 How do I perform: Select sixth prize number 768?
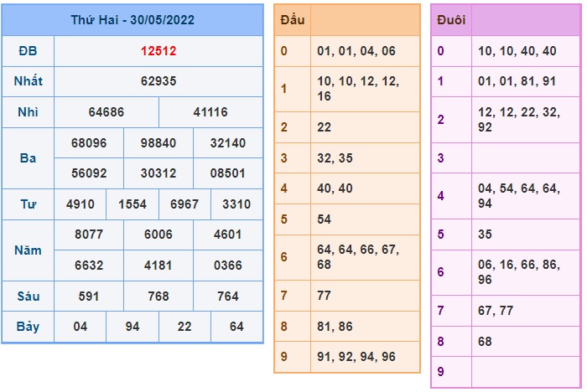pos(158,297)
